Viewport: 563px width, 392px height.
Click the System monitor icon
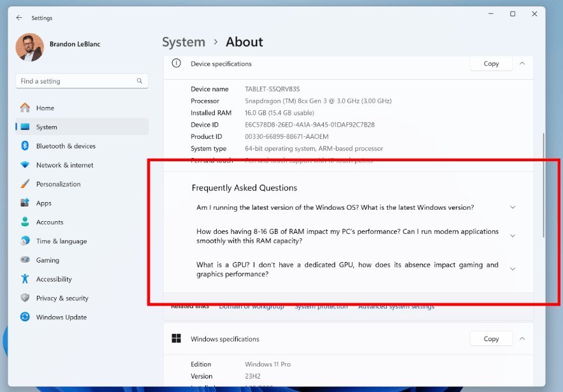tap(25, 127)
